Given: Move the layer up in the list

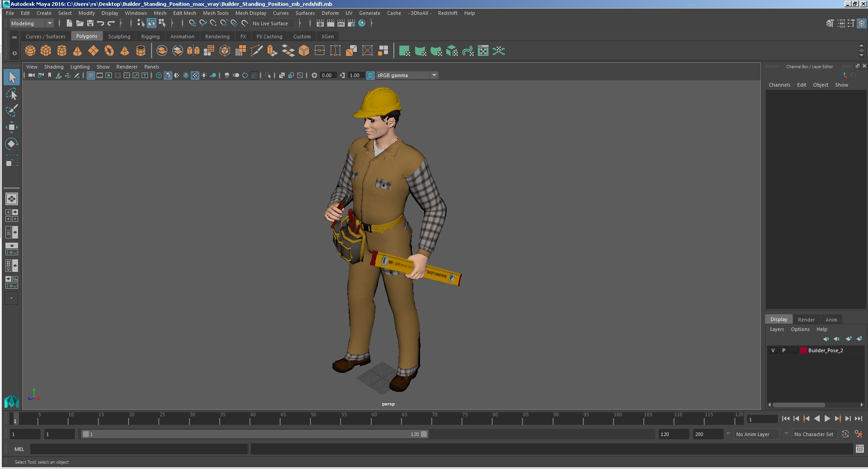Looking at the screenshot, I should coord(826,339).
